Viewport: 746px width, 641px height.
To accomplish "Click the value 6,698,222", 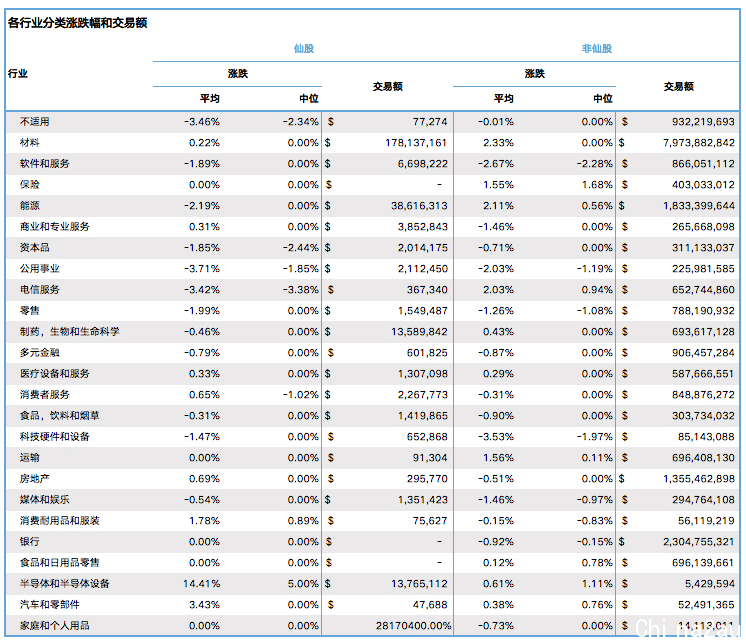I will pos(422,164).
